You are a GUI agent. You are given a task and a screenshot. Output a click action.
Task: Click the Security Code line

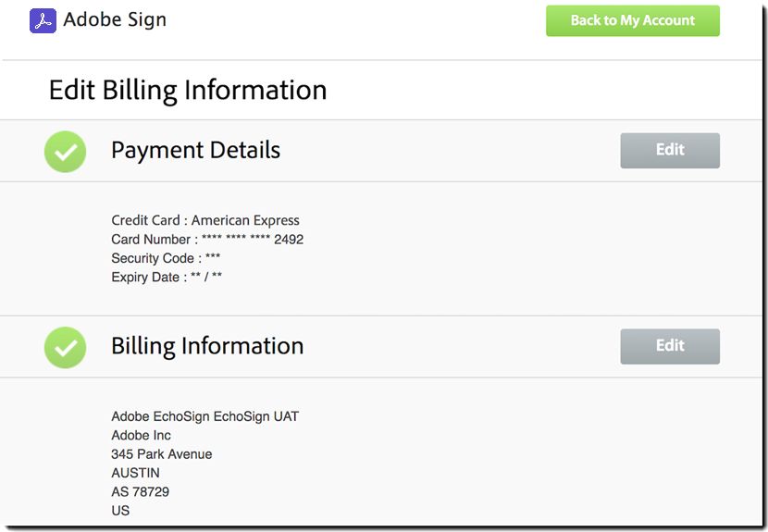[x=166, y=258]
